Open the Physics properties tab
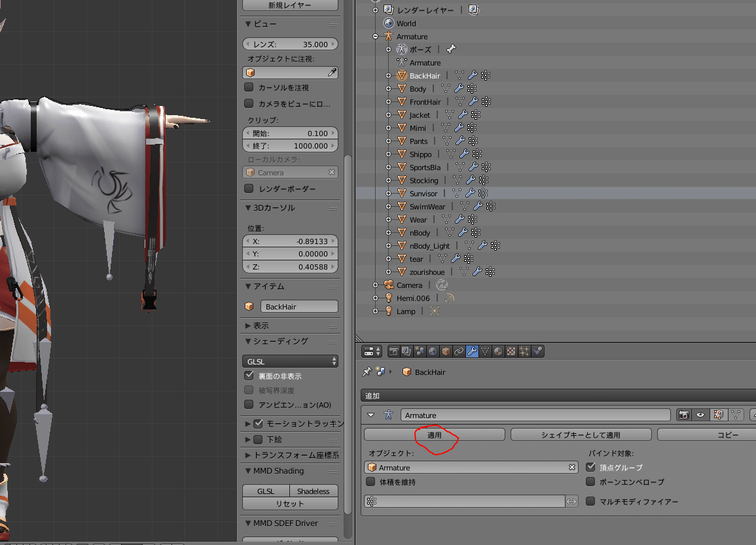This screenshot has width=756, height=545. [537, 351]
